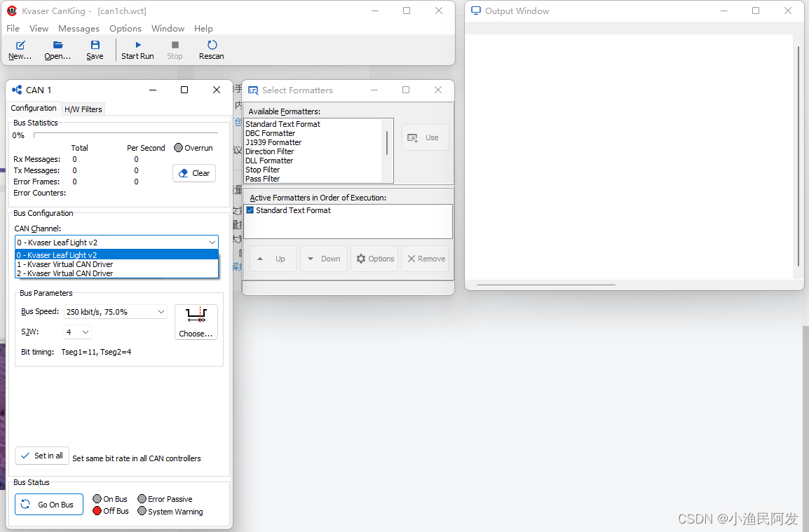Open the Help menu

point(203,28)
